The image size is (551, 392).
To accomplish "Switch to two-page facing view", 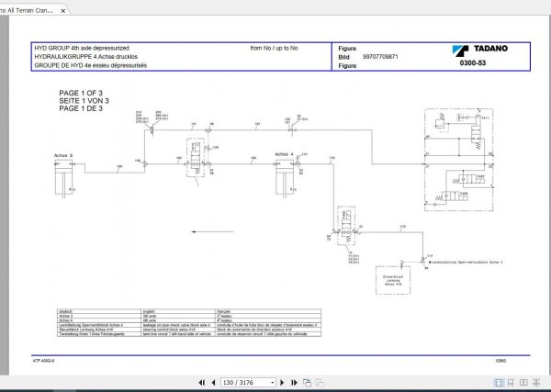I will click(523, 383).
